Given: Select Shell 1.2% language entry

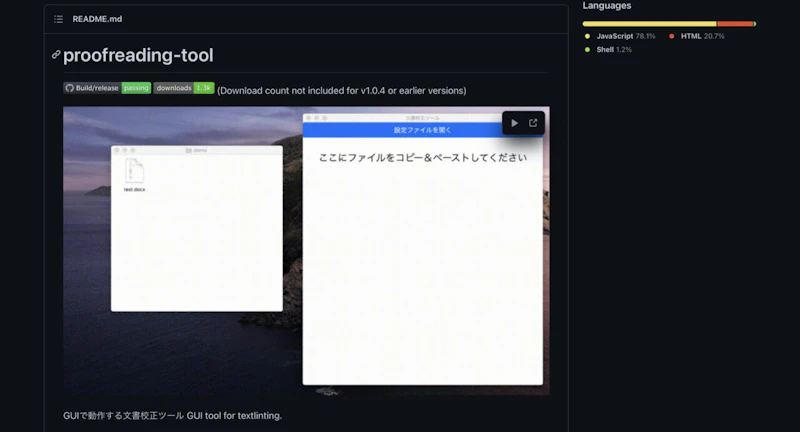Looking at the screenshot, I should pyautogui.click(x=608, y=49).
